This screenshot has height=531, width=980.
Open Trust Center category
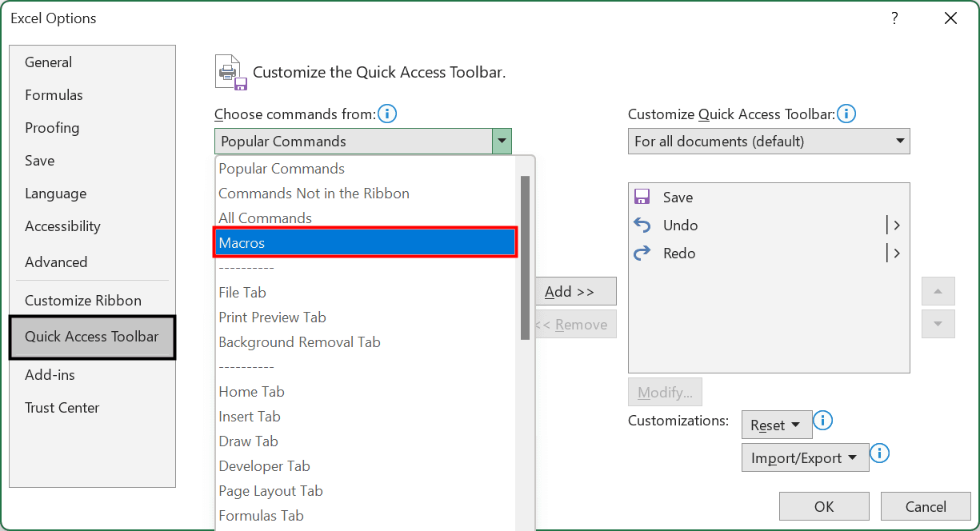pyautogui.click(x=92, y=407)
